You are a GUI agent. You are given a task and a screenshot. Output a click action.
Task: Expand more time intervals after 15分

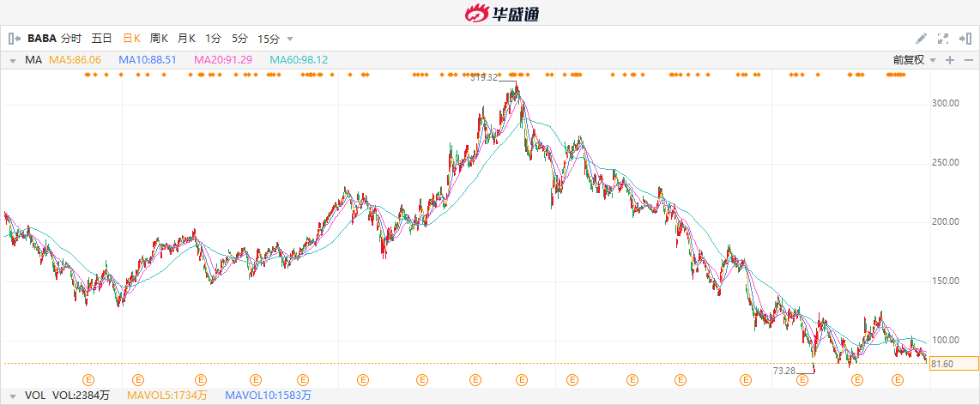(x=290, y=39)
